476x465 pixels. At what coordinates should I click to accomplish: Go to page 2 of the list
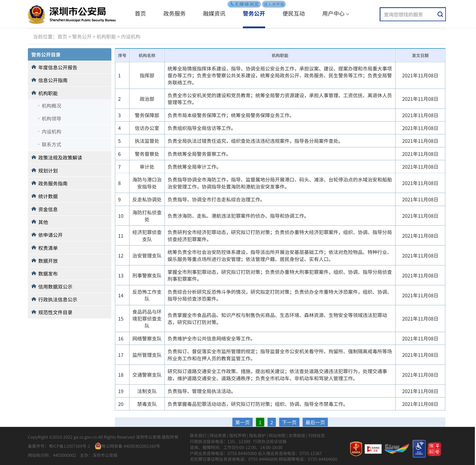[x=271, y=422]
